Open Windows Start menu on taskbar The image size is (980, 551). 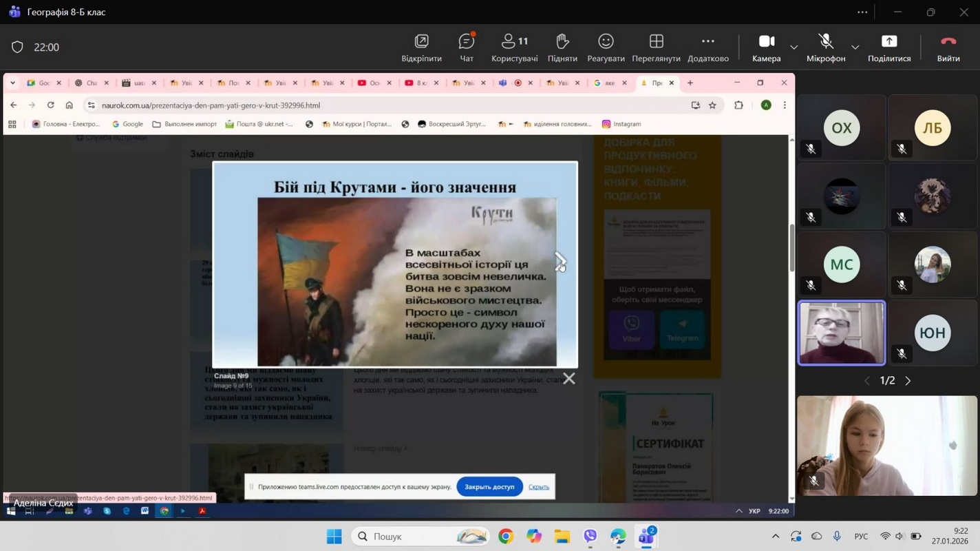click(x=334, y=537)
